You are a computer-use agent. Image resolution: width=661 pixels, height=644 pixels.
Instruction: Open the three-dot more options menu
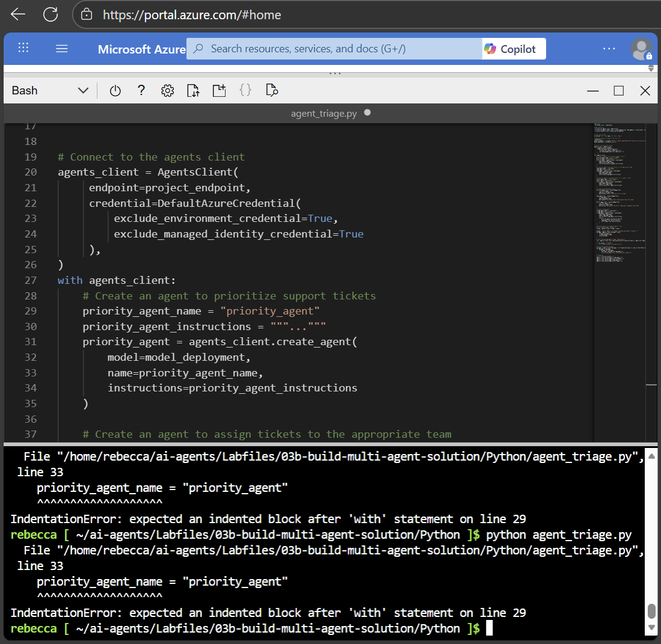tap(609, 49)
